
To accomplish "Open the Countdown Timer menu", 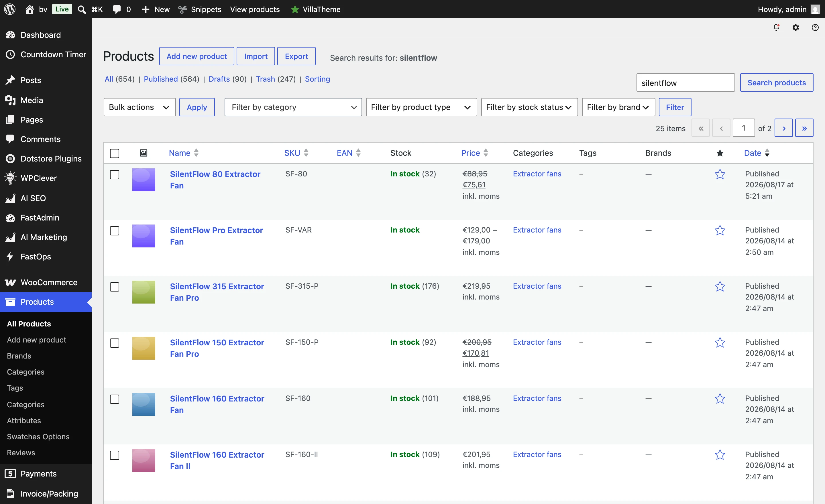I will (46, 54).
